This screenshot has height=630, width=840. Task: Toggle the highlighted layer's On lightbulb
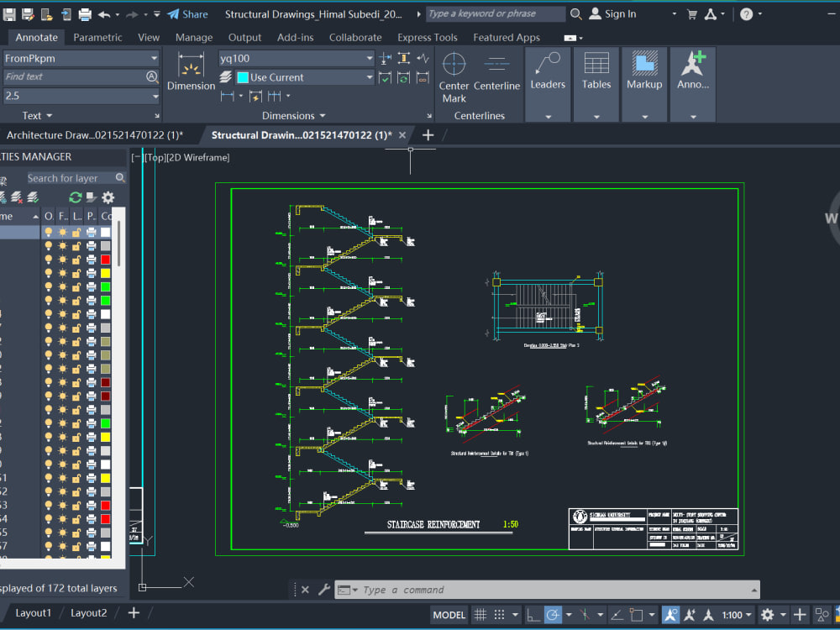[48, 232]
